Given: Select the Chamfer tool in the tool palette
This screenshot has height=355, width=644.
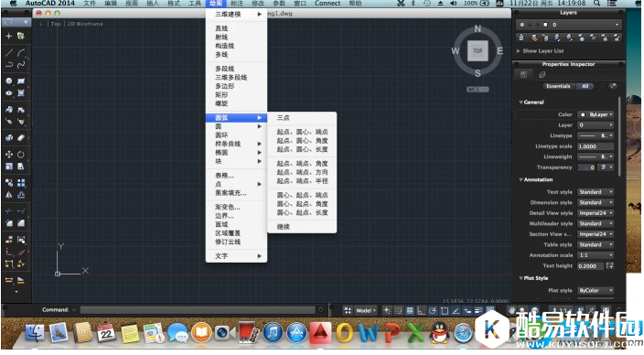Looking at the screenshot, I should (x=21, y=223).
